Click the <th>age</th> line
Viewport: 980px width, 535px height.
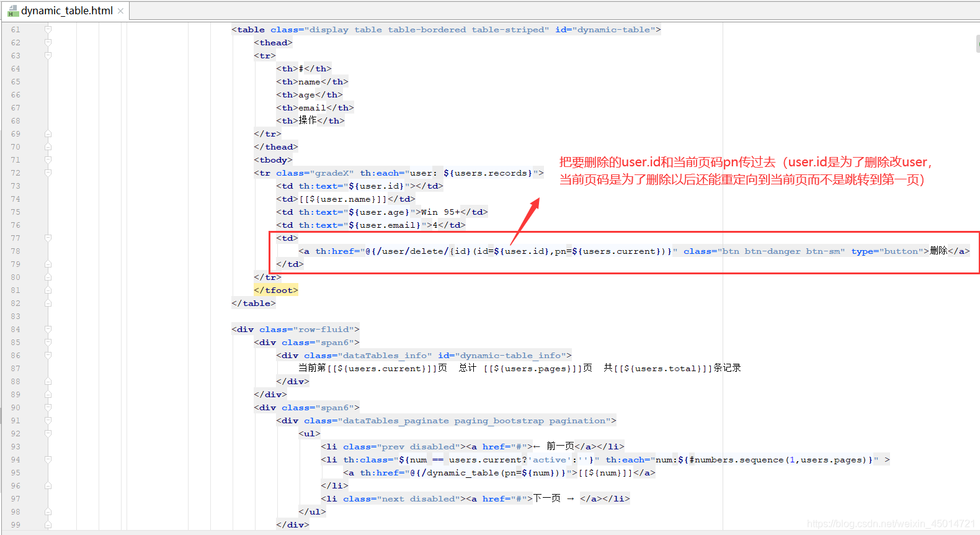coord(310,94)
